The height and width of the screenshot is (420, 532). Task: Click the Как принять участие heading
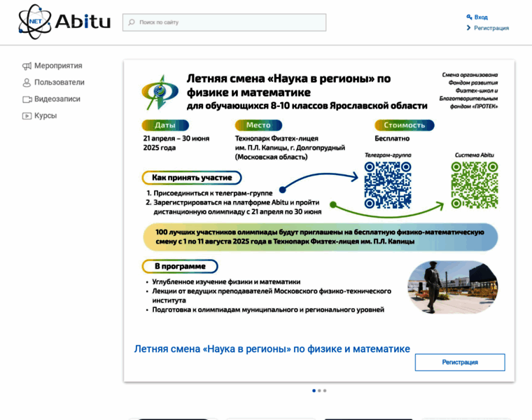tap(192, 178)
